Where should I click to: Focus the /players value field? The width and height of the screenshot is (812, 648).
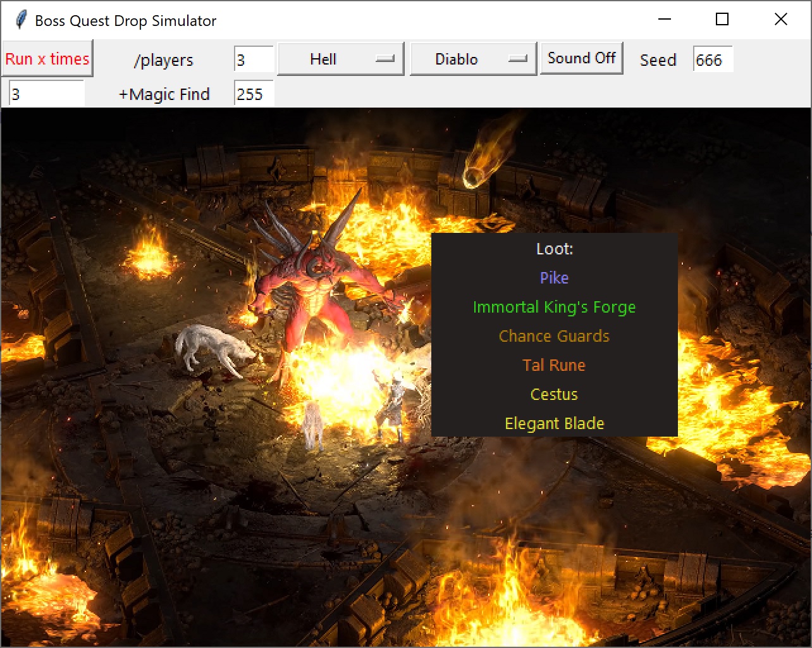[253, 60]
